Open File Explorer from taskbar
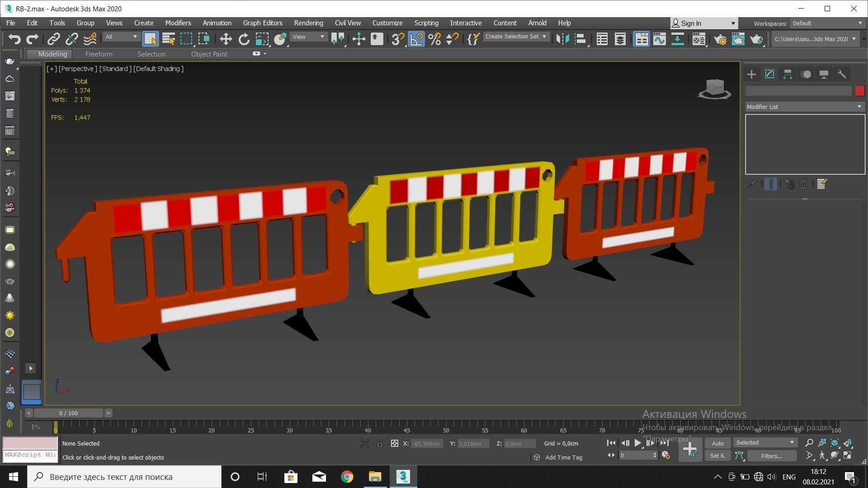 pyautogui.click(x=375, y=477)
